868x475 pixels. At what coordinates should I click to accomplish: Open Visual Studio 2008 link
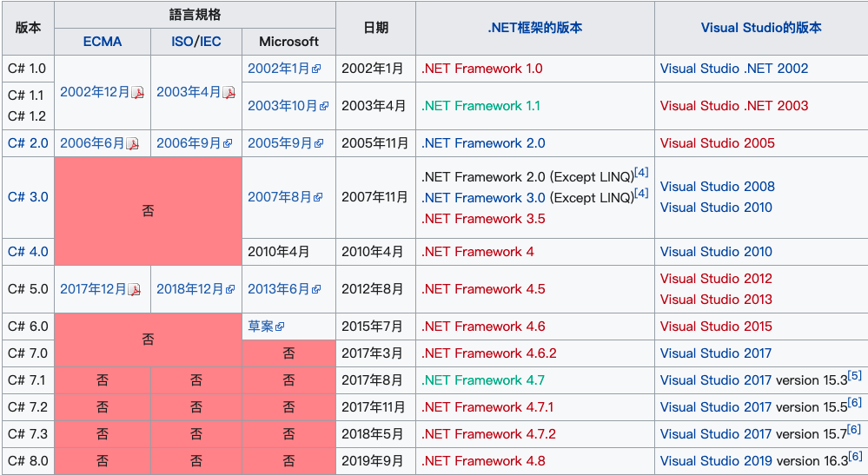tap(718, 187)
